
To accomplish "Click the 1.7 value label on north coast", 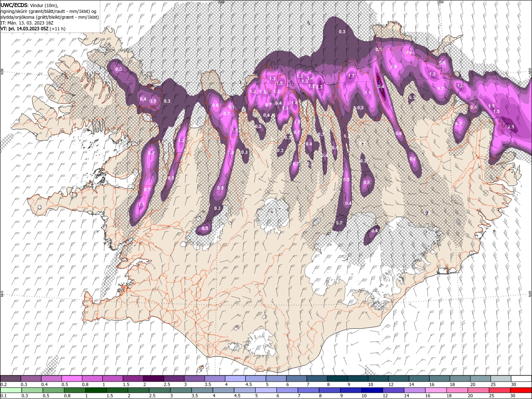I will [351, 76].
